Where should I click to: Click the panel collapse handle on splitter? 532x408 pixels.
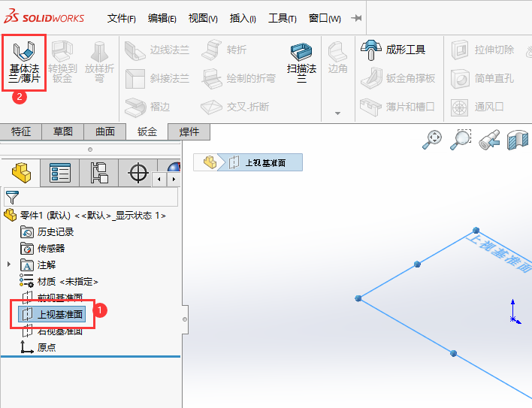[185, 319]
